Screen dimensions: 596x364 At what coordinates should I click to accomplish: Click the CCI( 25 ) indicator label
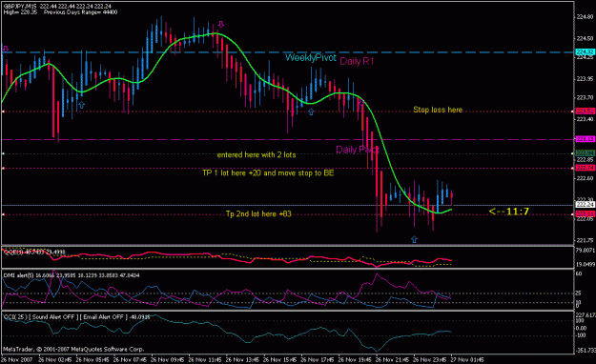76,317
